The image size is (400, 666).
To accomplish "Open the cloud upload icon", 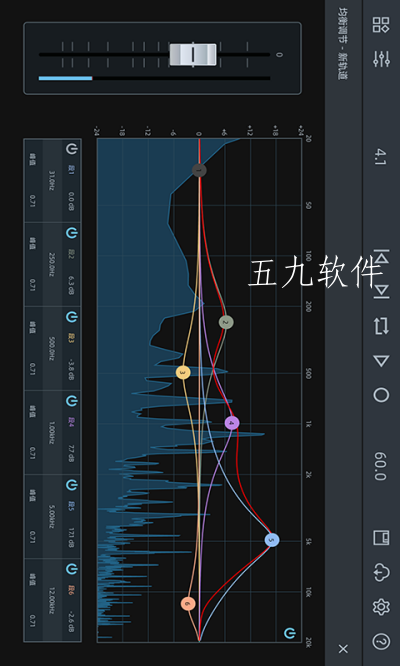I will click(381, 573).
